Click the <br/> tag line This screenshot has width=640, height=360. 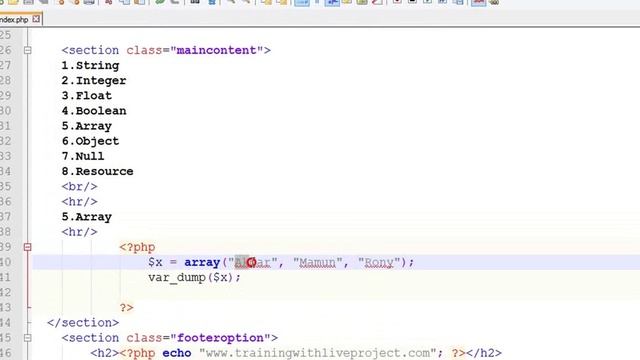tap(80, 187)
